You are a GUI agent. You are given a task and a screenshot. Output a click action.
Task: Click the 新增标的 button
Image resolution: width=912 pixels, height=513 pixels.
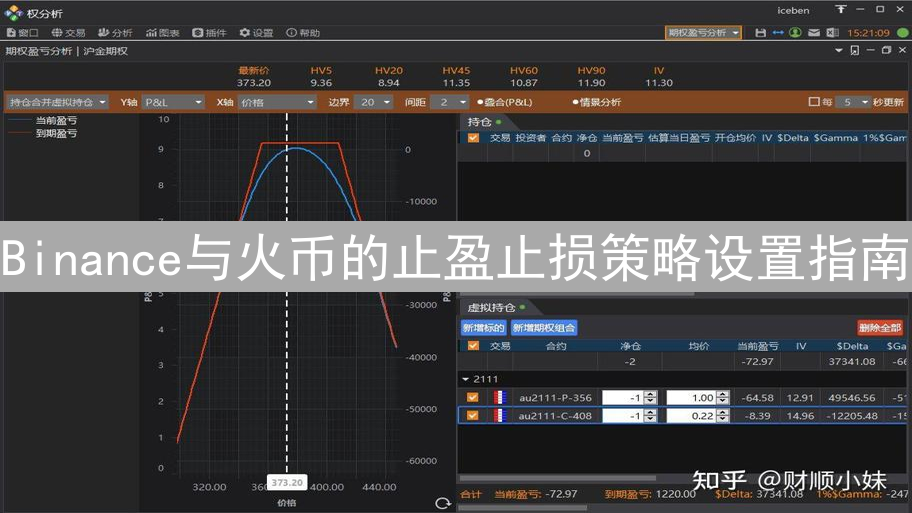tap(483, 328)
